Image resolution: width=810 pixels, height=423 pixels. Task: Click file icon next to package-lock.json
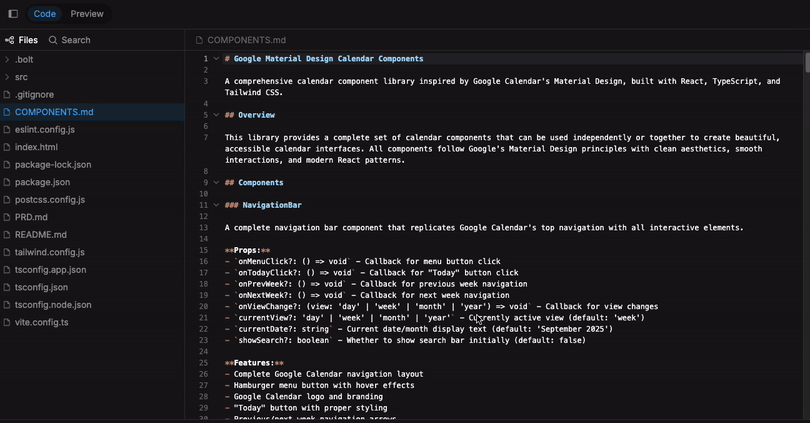point(7,165)
